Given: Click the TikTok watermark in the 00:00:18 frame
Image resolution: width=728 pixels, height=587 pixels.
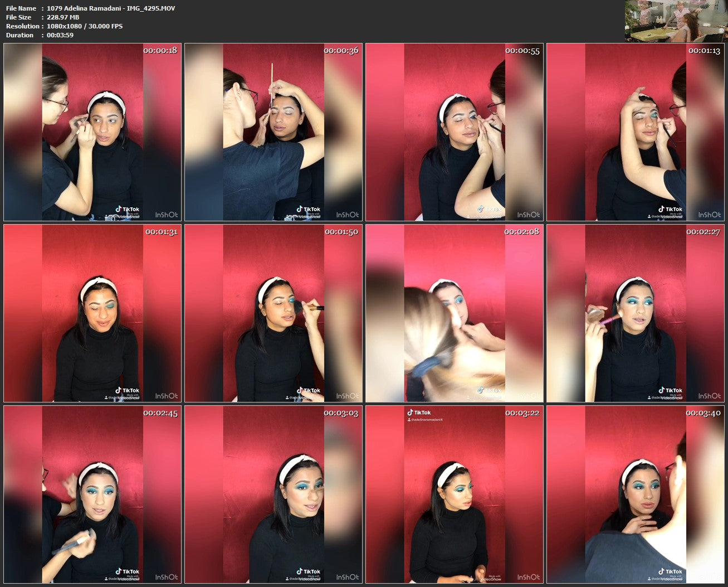Looking at the screenshot, I should click(128, 210).
